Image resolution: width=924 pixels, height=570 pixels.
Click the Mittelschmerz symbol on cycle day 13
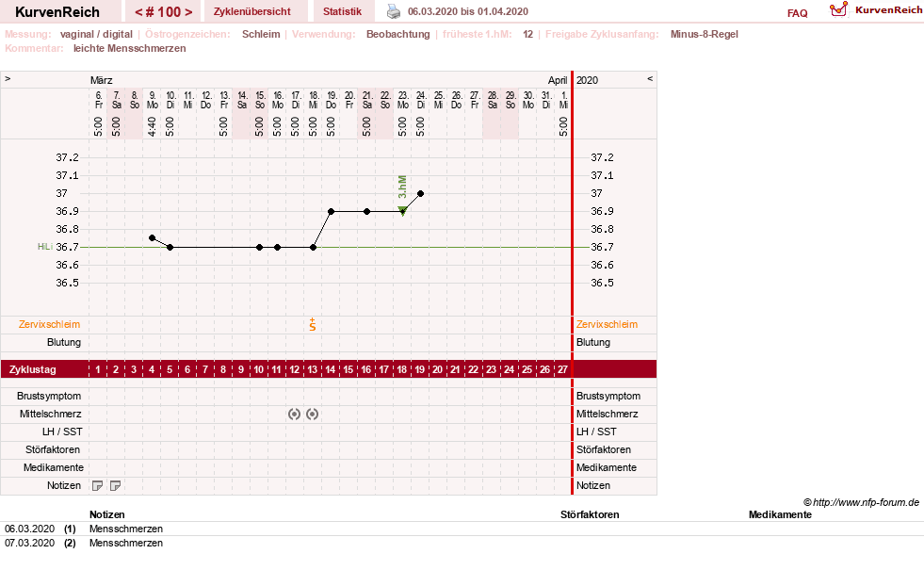coord(313,414)
